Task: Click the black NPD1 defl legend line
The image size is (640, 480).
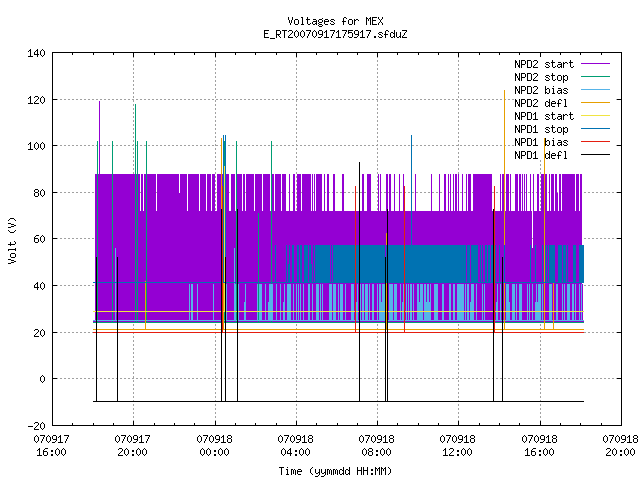Action: (596, 155)
